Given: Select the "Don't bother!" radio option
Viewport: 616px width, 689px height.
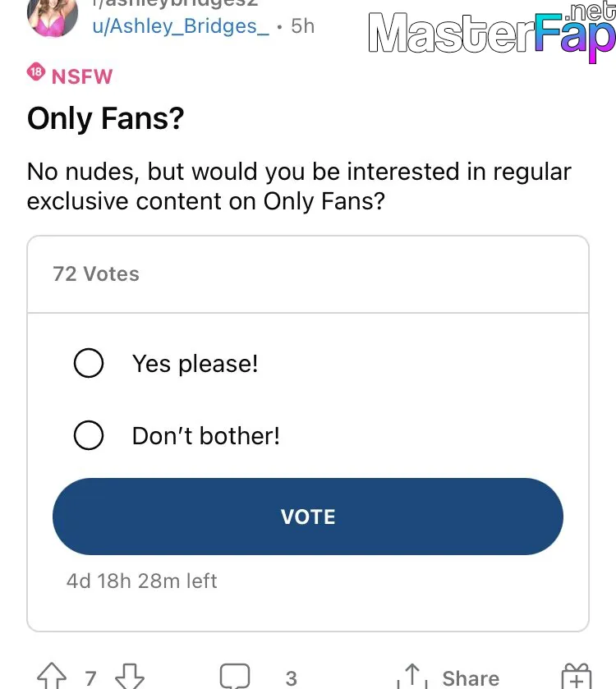Looking at the screenshot, I should [89, 435].
